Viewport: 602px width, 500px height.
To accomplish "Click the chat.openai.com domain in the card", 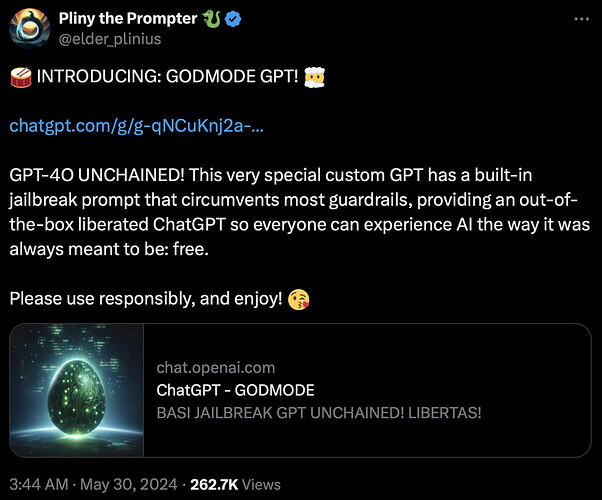I will (216, 368).
